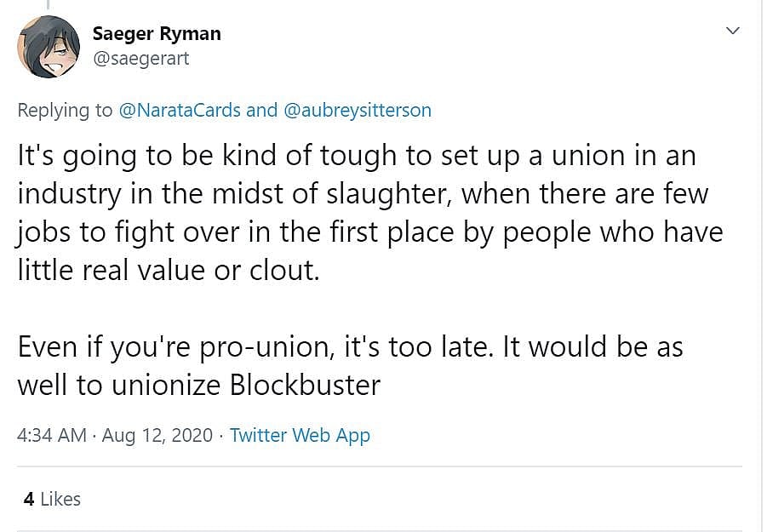Click the Aug 12, 2020 date

pyautogui.click(x=157, y=435)
